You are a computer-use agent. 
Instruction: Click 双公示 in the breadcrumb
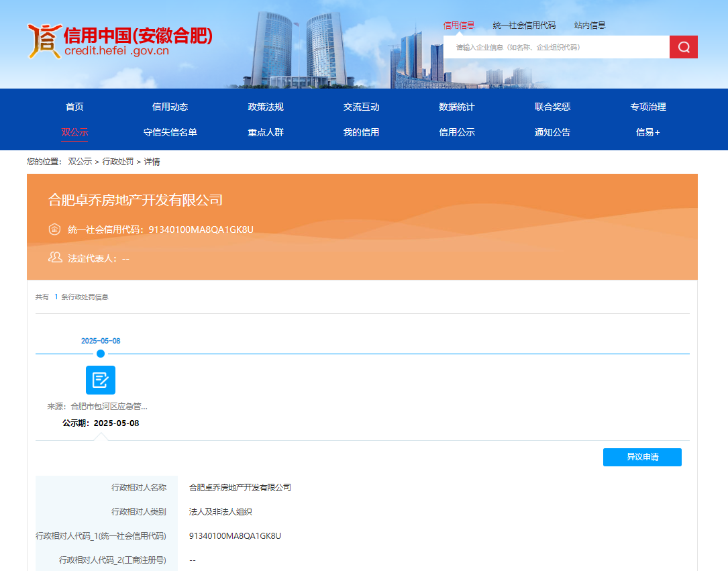(x=80, y=162)
